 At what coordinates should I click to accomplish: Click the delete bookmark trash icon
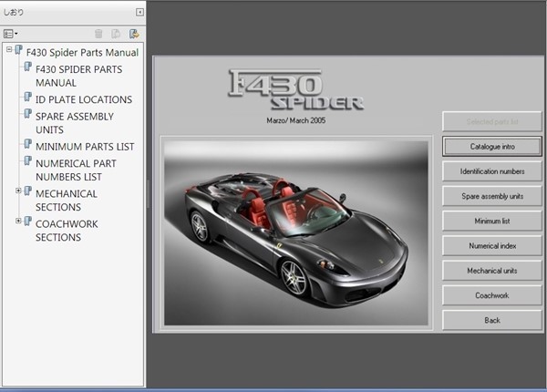98,34
